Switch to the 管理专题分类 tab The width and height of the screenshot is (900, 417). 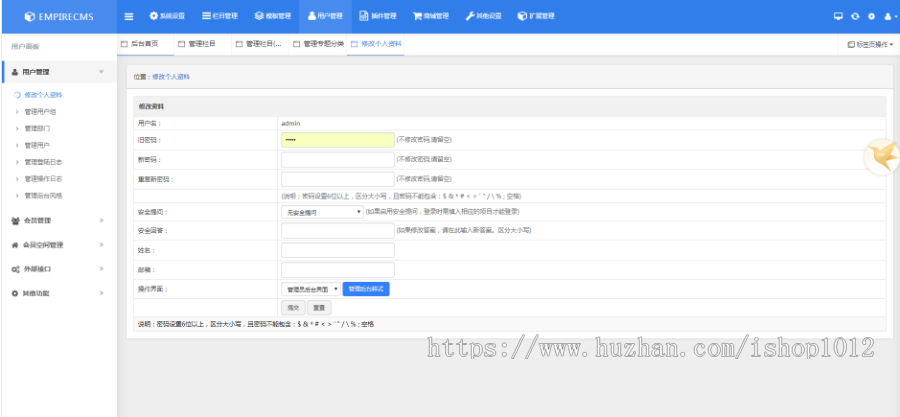[317, 44]
